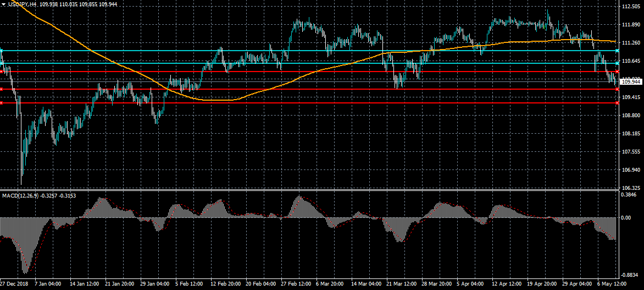Open the chart menu triangle beside USDJPY,H4
Viewport: 644px width, 290px height.
tap(4, 4)
